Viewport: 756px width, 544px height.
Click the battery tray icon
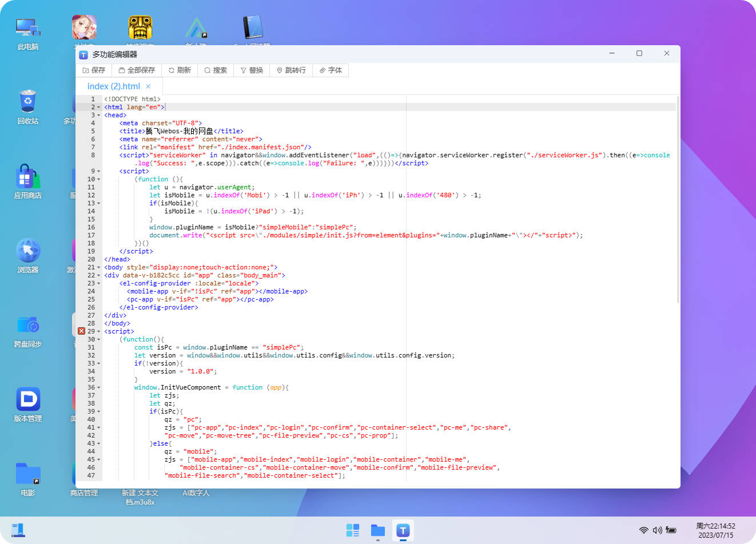[x=671, y=530]
